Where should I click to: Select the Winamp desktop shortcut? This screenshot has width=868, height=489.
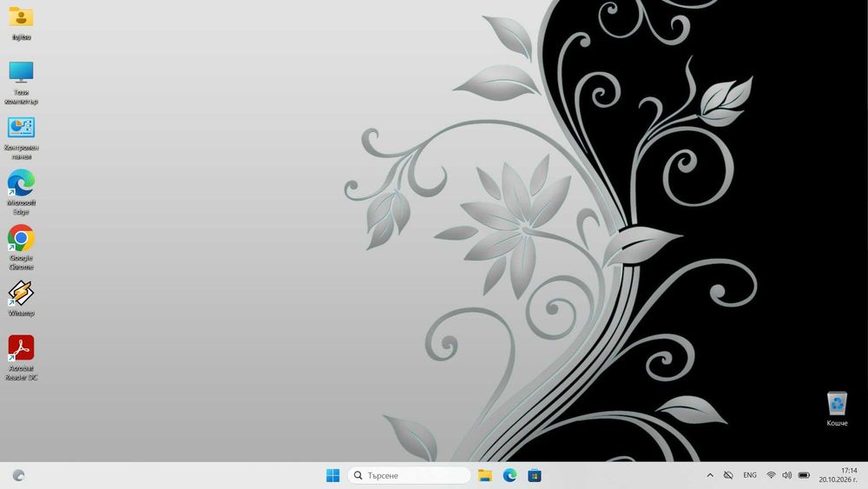pos(21,299)
